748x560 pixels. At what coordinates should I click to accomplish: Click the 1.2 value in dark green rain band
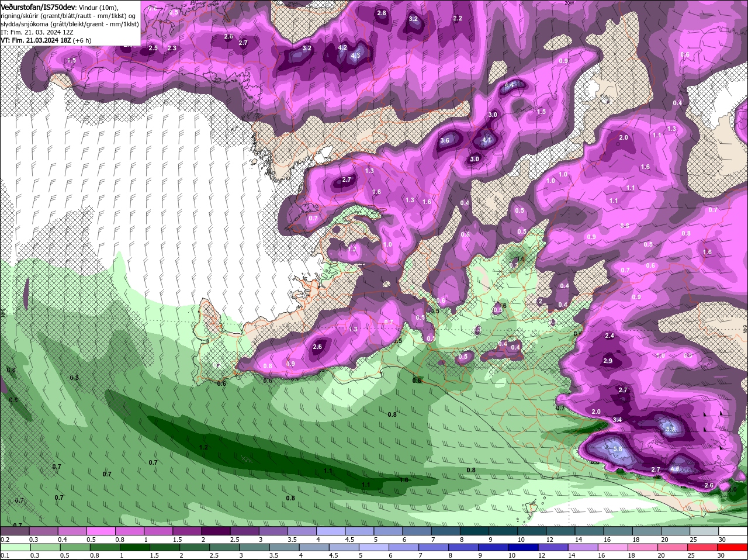pos(203,447)
